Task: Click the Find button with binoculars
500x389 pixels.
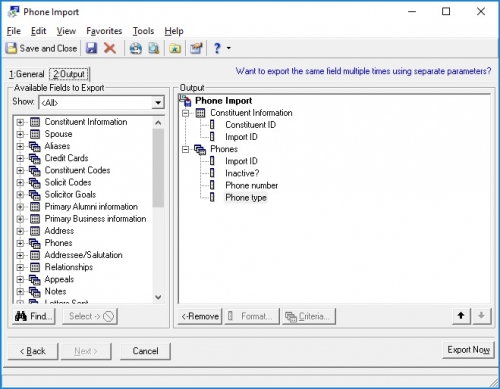Action: [x=34, y=316]
